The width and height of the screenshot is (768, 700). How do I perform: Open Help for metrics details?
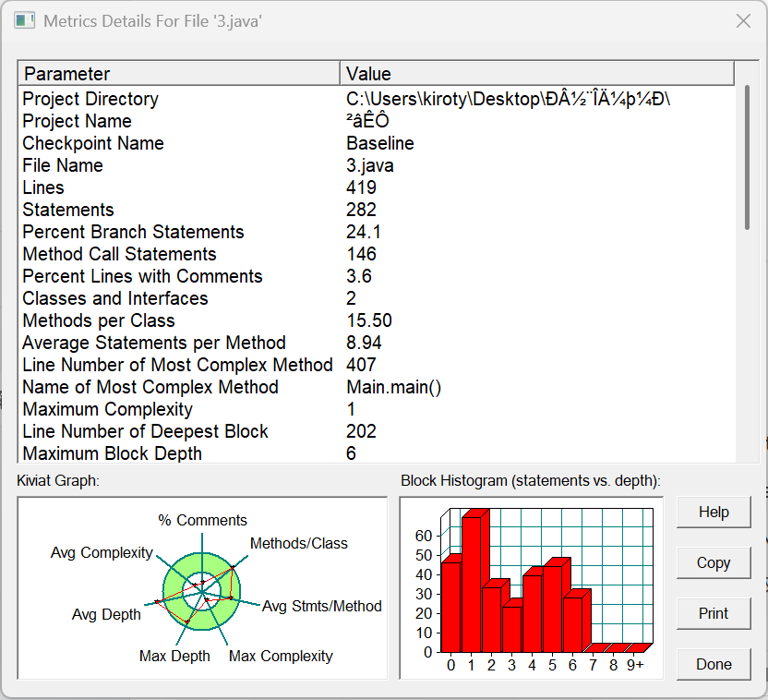click(714, 512)
